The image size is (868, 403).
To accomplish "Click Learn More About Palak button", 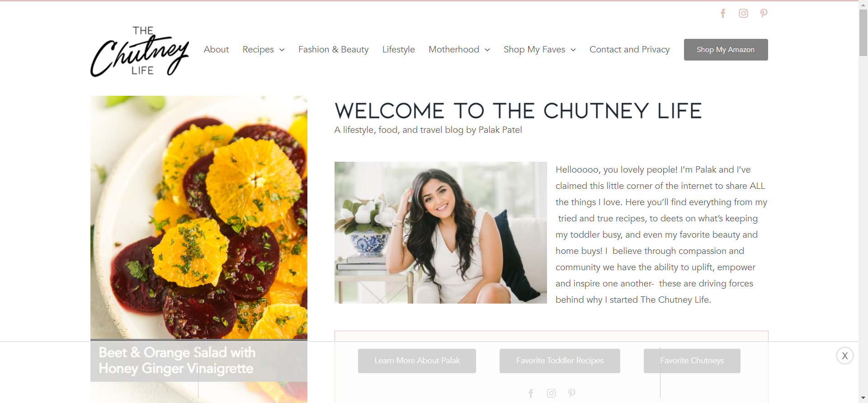I will pyautogui.click(x=417, y=361).
